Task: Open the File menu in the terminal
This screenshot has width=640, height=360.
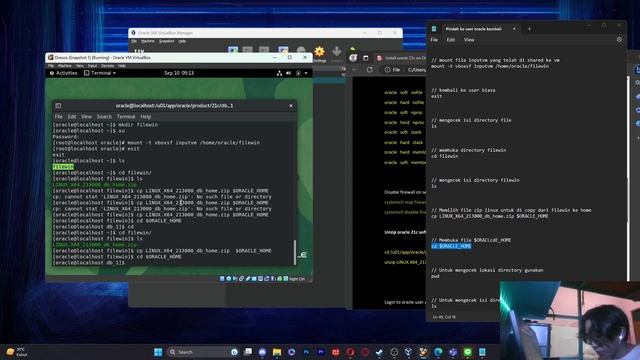Action: tap(59, 116)
